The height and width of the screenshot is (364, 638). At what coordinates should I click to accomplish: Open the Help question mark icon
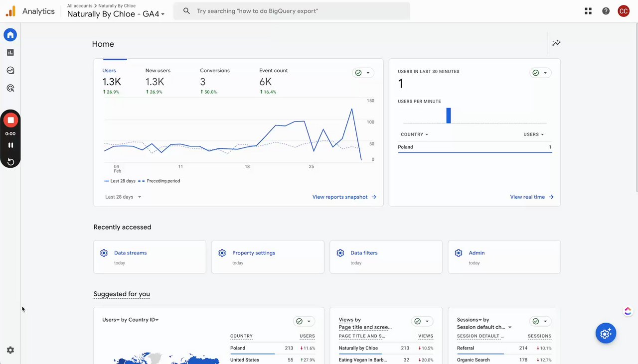pos(606,11)
